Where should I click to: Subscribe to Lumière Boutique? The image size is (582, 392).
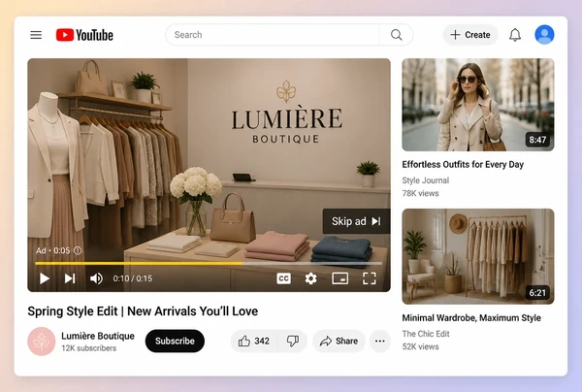point(175,341)
